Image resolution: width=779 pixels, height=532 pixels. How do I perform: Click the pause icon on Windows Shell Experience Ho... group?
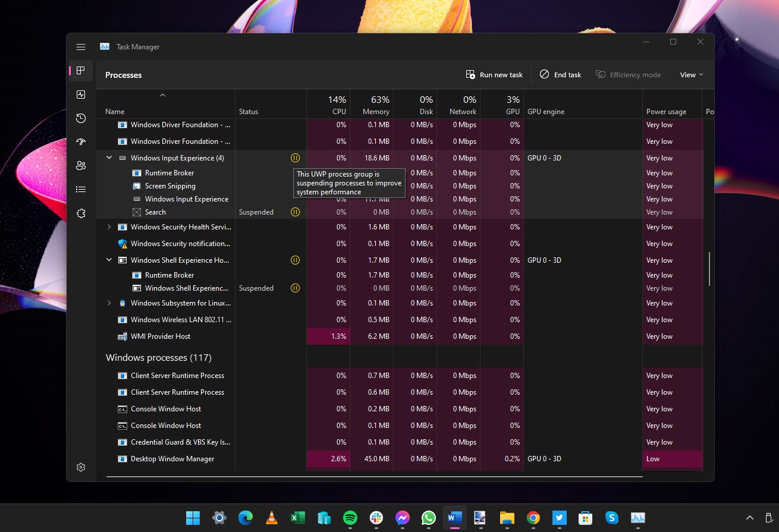[x=295, y=260]
